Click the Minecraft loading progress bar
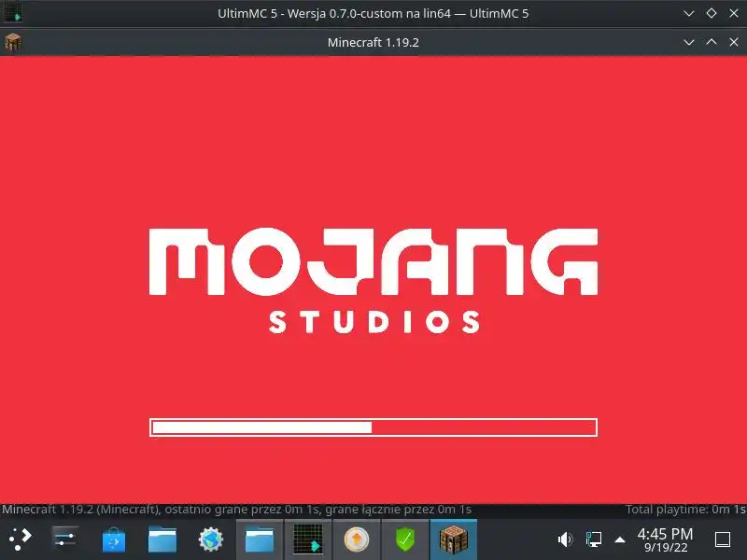The width and height of the screenshot is (747, 560). click(x=373, y=427)
